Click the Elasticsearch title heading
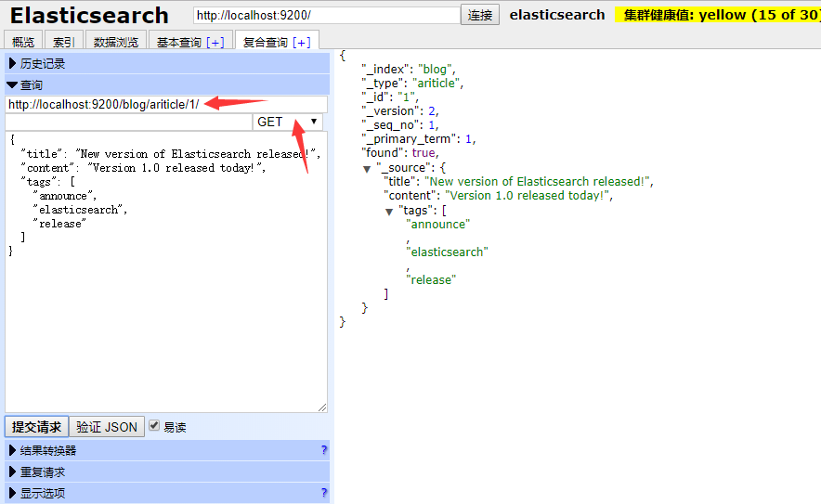This screenshot has width=821, height=504. pyautogui.click(x=89, y=15)
